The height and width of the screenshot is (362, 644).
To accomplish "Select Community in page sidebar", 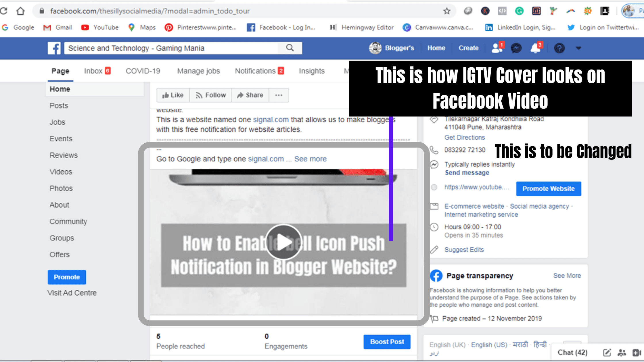I will [x=68, y=222].
